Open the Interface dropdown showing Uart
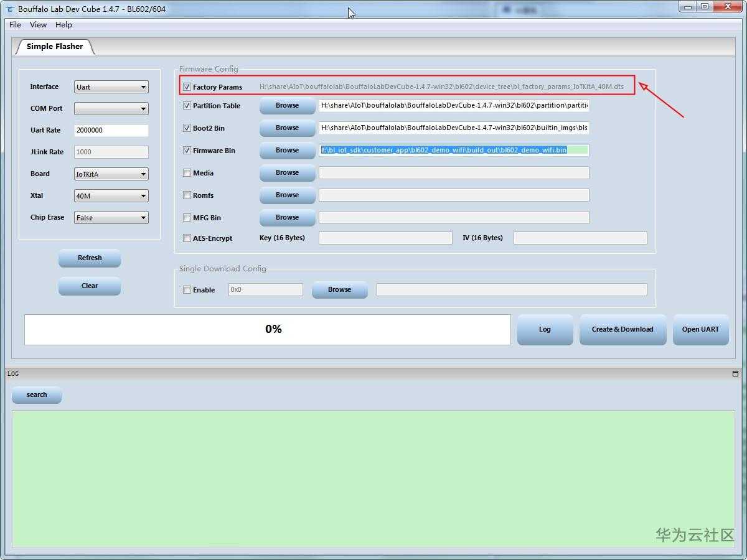This screenshot has width=747, height=560. tap(111, 87)
